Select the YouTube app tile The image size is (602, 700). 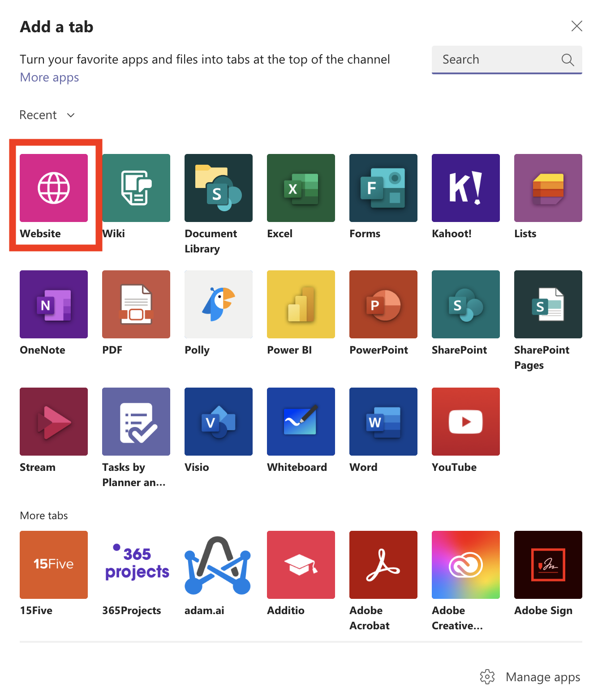[x=466, y=422]
